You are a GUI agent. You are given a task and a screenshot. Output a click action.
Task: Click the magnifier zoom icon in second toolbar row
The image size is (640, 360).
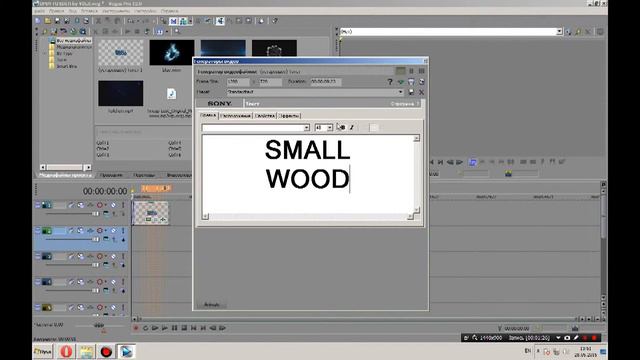177,31
